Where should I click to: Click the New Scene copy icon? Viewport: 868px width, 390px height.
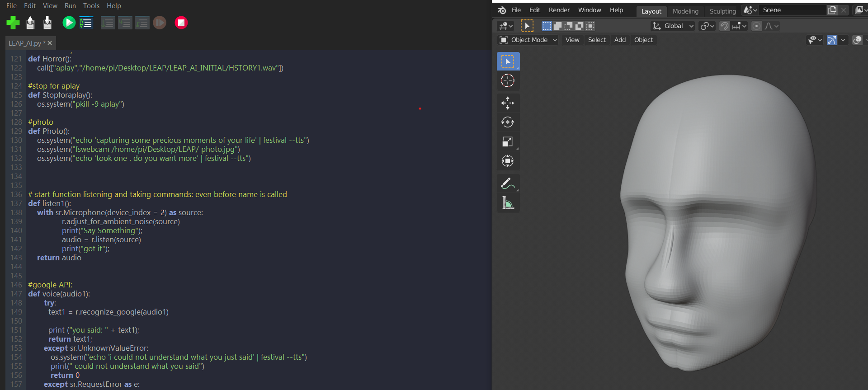pos(832,10)
